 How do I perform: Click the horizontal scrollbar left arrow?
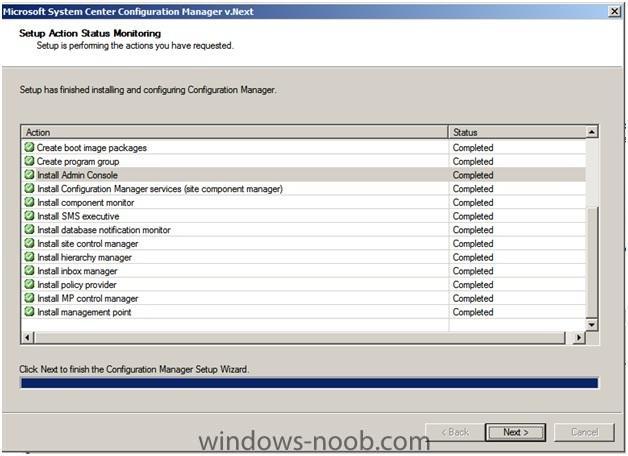[27, 337]
